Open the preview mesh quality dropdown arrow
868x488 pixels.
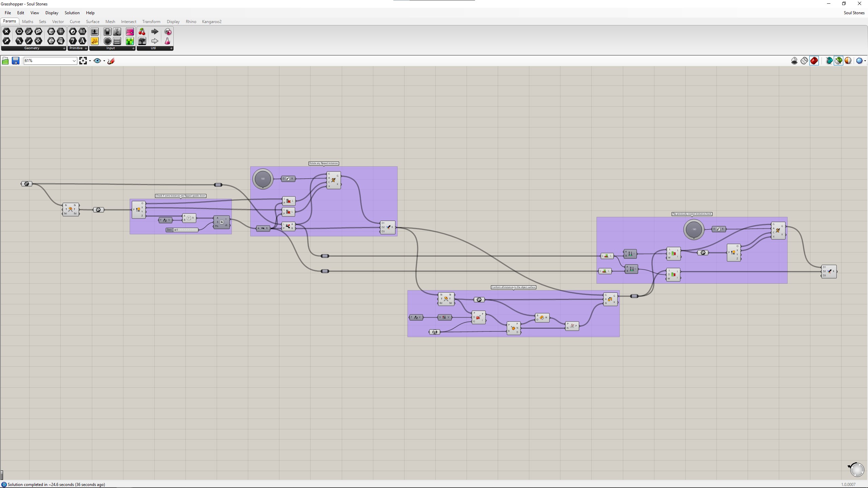pyautogui.click(x=865, y=61)
